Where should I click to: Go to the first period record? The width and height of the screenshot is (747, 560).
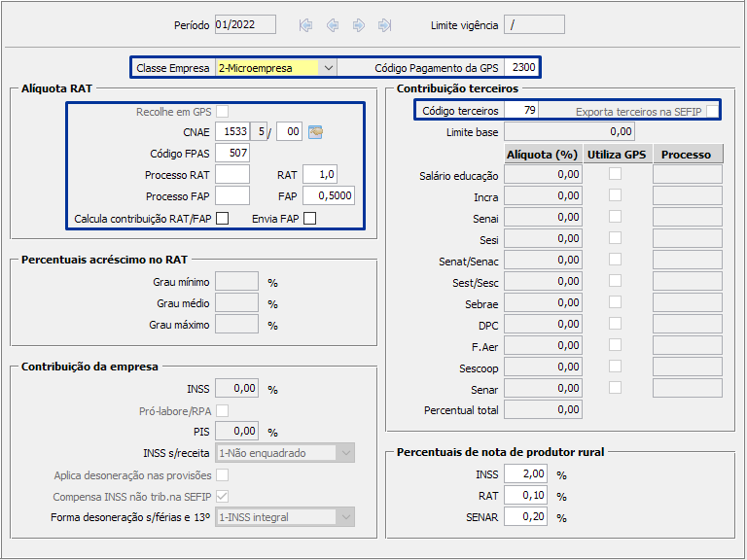[306, 25]
